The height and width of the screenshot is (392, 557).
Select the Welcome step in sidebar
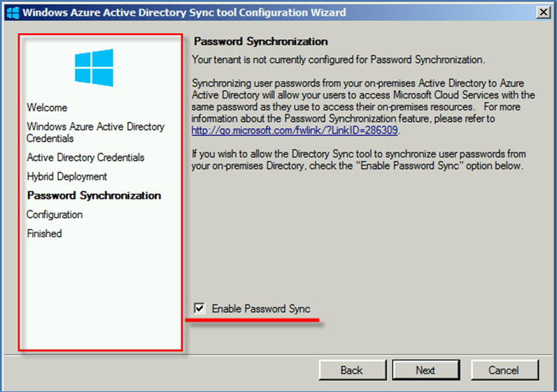point(47,107)
